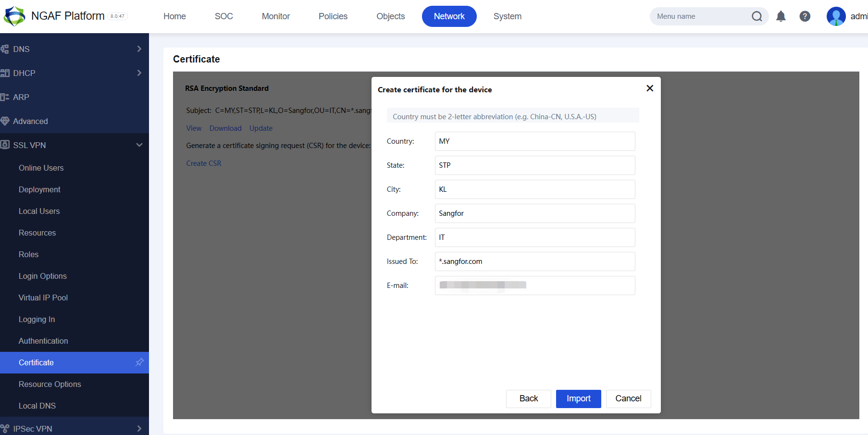
Task: Click the Advanced diamond icon in sidebar
Action: point(5,121)
